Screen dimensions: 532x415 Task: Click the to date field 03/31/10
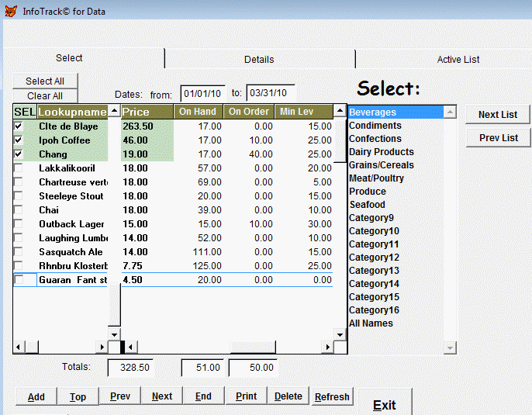(x=270, y=94)
